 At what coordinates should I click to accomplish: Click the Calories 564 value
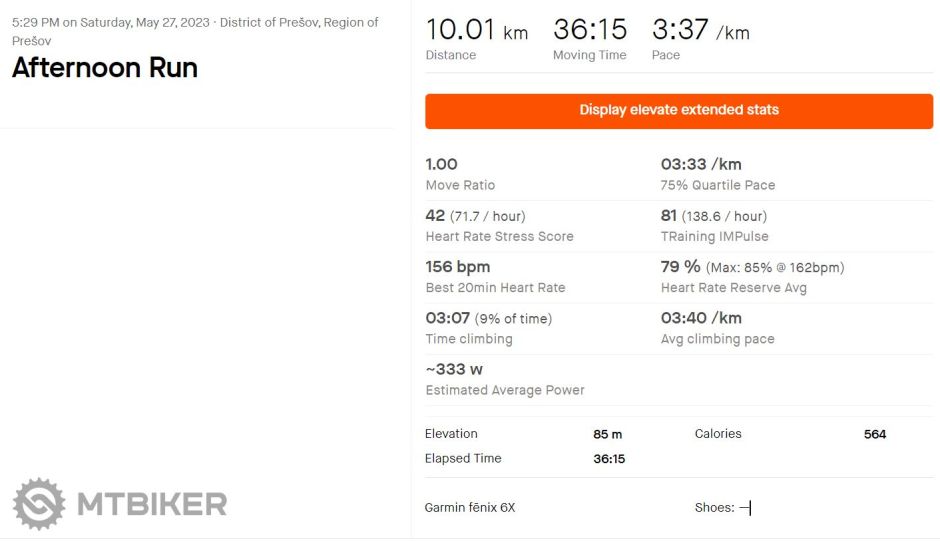(x=874, y=434)
